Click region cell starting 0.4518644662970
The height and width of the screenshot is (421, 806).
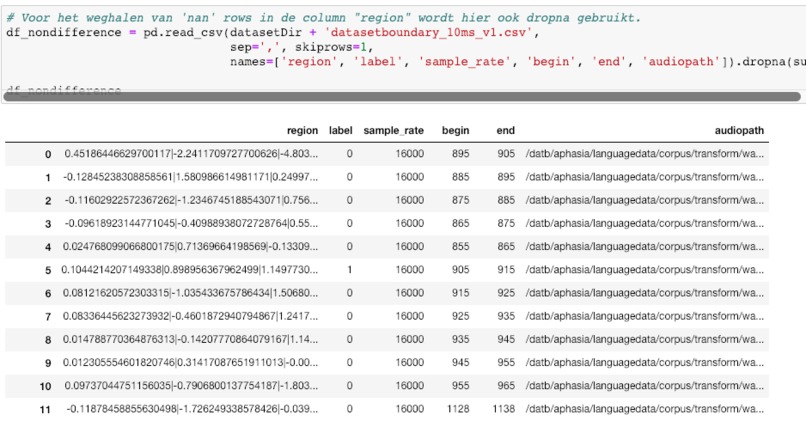point(191,154)
